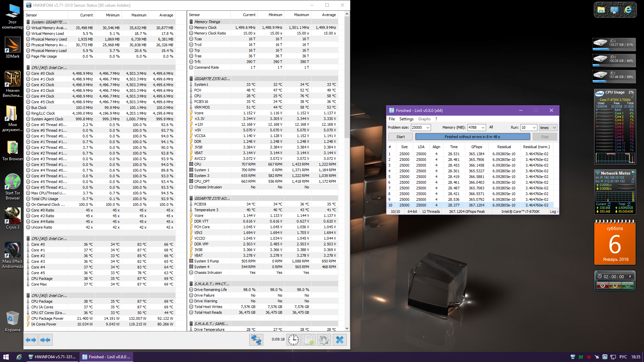Open the times unit dropdown
This screenshot has width=644, height=362.
pyautogui.click(x=554, y=128)
